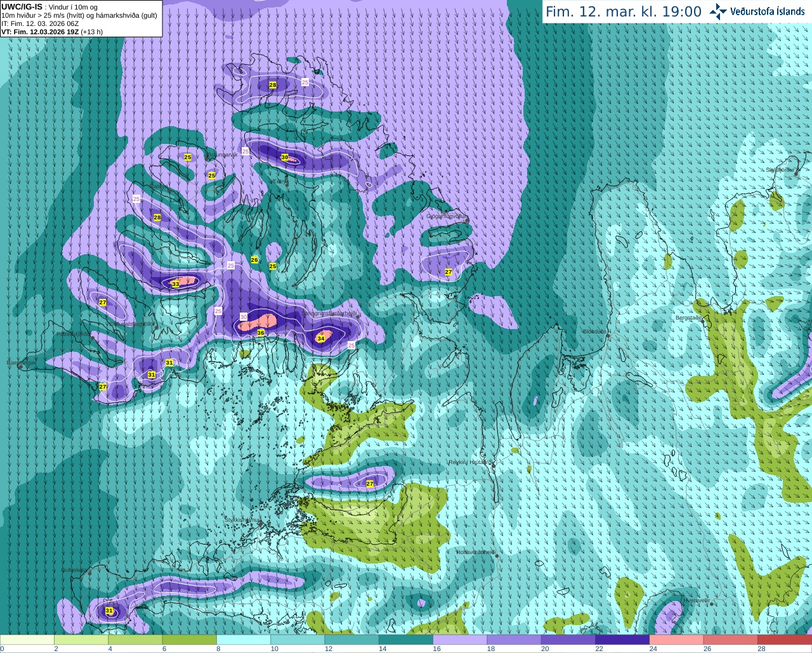The width and height of the screenshot is (812, 653).
Task: Select the 22–24 m/s dark indigo legend swatch
Action: coord(622,640)
